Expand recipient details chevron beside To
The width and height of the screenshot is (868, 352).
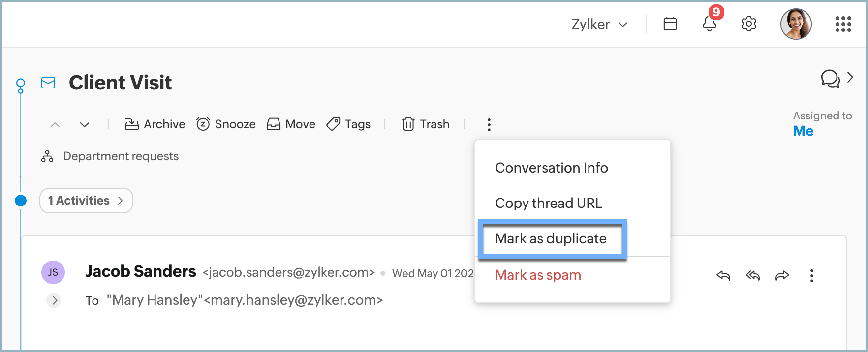[54, 300]
